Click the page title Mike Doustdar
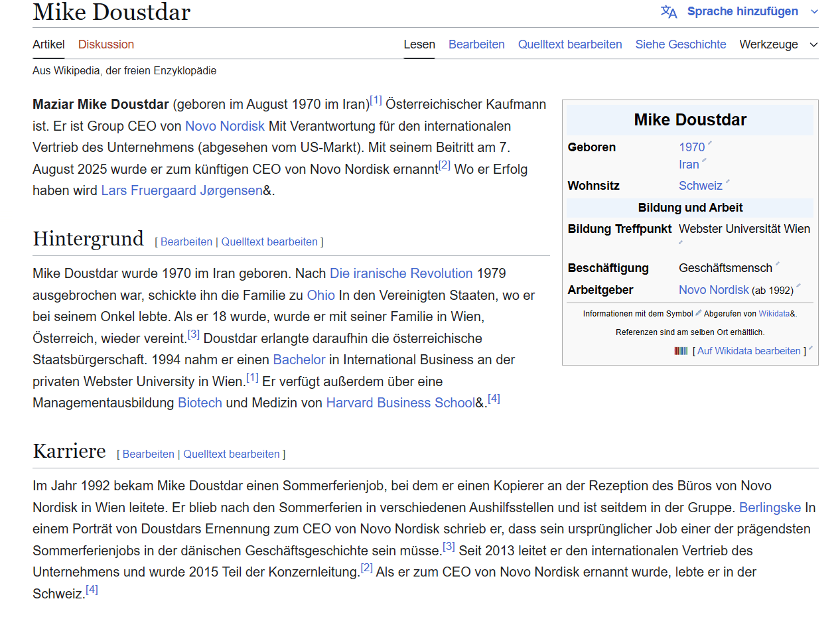Image resolution: width=840 pixels, height=617 pixels. [x=111, y=12]
